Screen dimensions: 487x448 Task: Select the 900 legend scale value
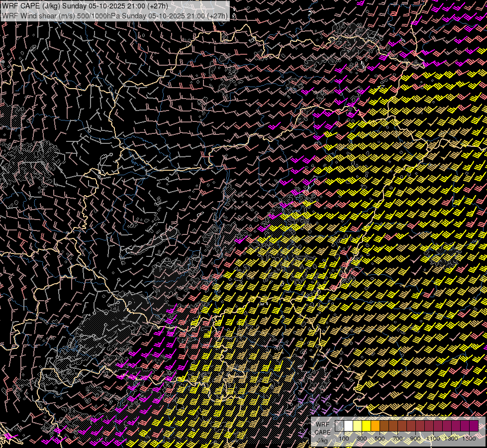click(x=415, y=439)
